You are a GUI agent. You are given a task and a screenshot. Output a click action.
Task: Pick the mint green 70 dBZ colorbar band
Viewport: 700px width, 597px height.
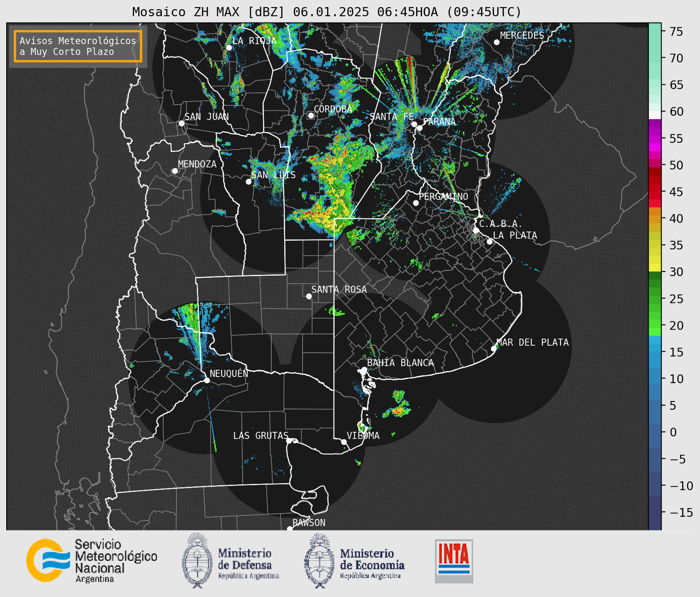[655, 58]
